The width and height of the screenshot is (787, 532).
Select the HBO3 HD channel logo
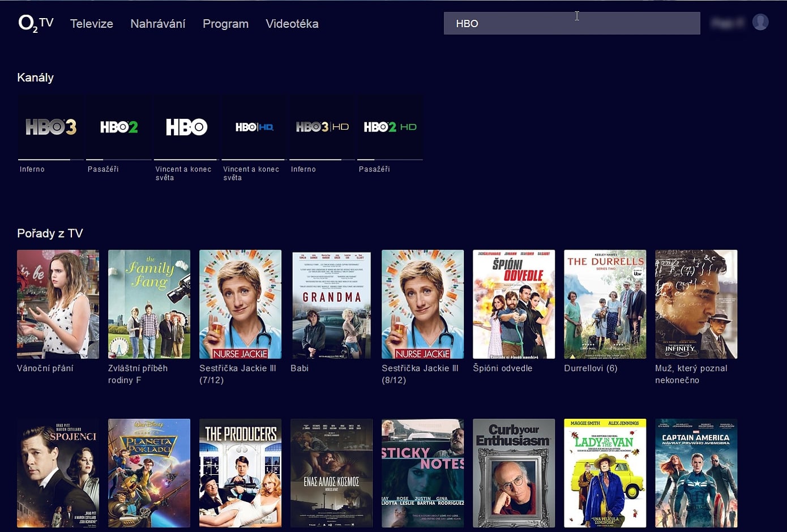pos(322,127)
